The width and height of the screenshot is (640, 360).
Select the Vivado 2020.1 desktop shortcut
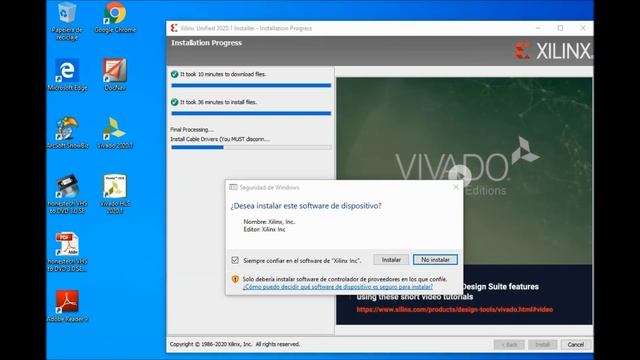point(115,133)
